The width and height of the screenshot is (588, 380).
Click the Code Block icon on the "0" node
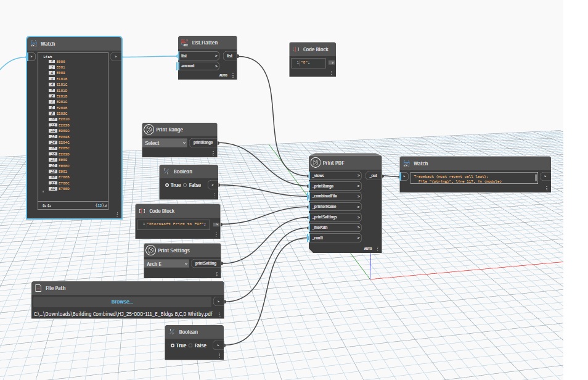[x=295, y=49]
